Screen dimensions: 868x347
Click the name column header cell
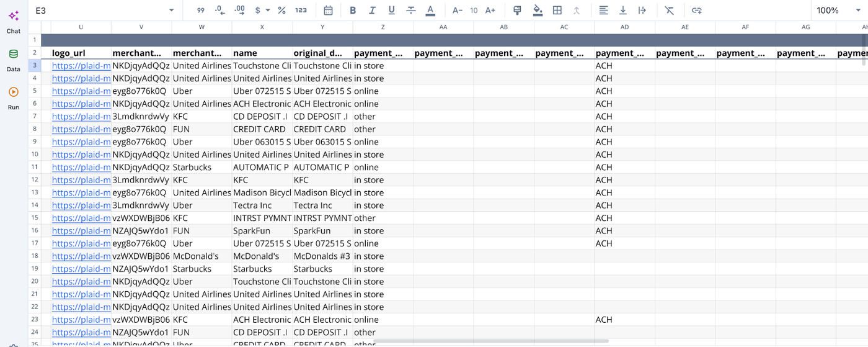pyautogui.click(x=262, y=53)
